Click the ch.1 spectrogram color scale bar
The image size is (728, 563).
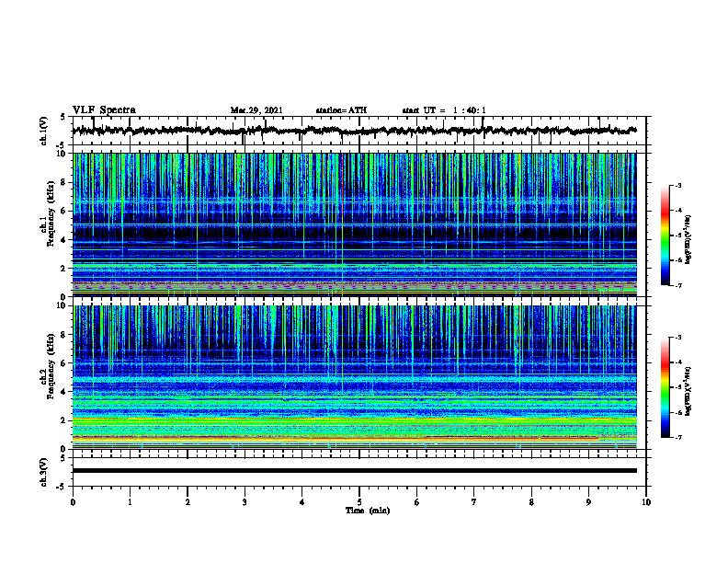[x=665, y=236]
